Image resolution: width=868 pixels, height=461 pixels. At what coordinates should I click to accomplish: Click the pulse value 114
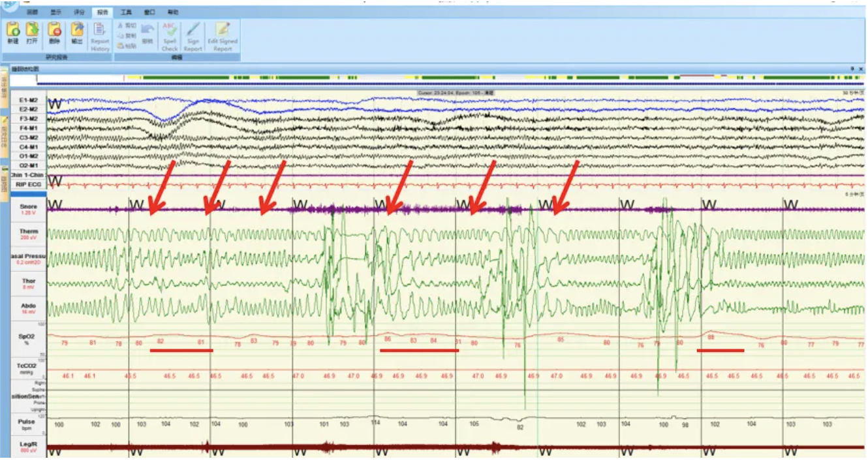[376, 422]
